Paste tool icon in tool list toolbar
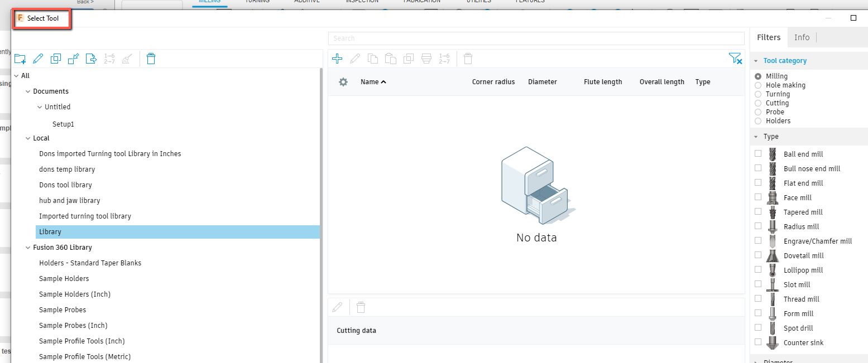Viewport: 868px width, 363px height. 391,58
